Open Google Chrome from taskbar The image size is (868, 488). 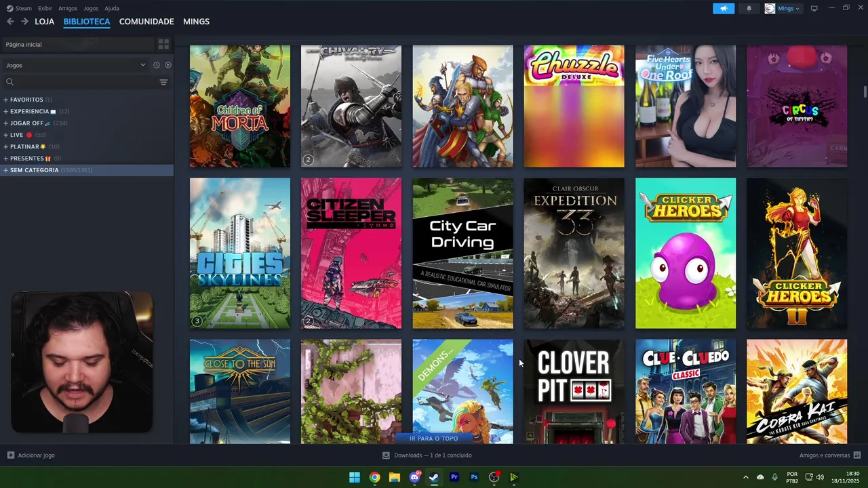[374, 477]
